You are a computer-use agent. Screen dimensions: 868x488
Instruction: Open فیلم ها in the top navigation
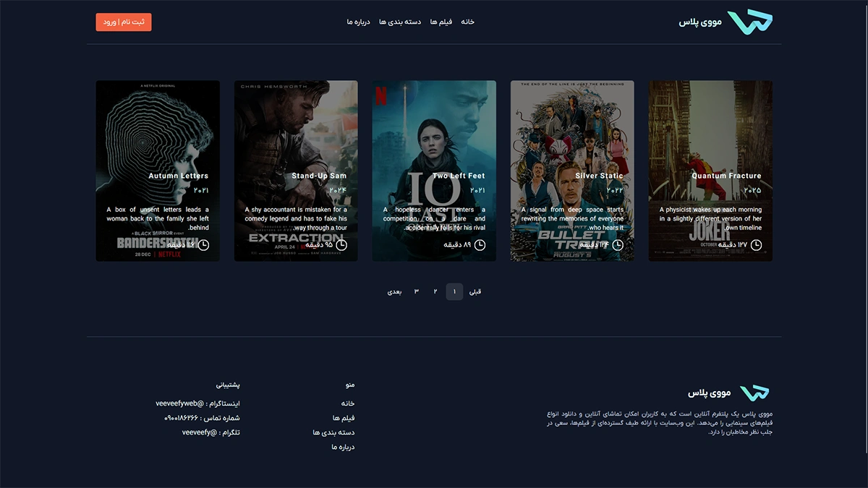click(x=441, y=22)
